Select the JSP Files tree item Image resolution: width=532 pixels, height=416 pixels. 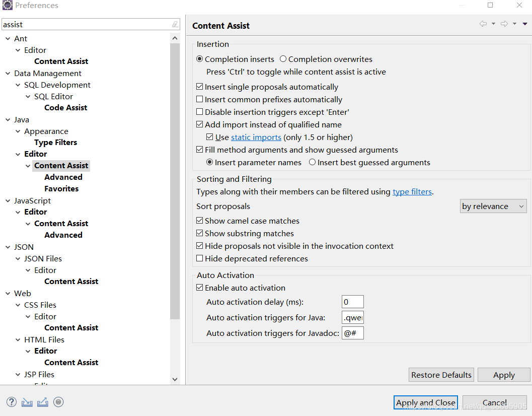(x=39, y=374)
